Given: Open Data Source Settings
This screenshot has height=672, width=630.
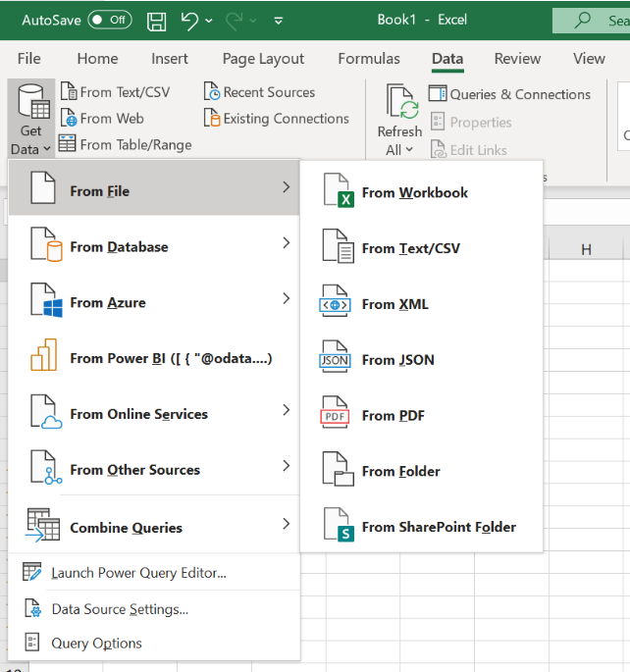Looking at the screenshot, I should pyautogui.click(x=154, y=609).
